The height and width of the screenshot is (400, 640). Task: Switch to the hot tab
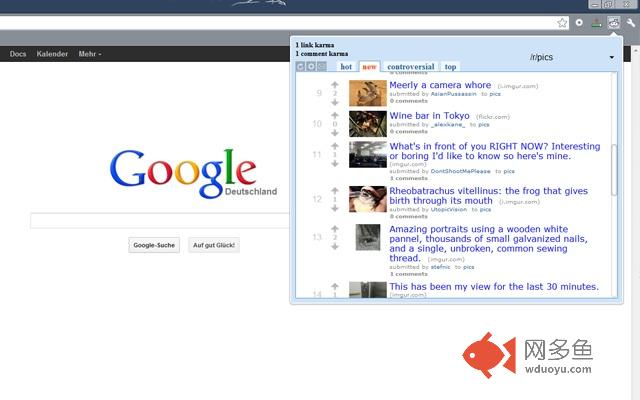click(x=346, y=67)
